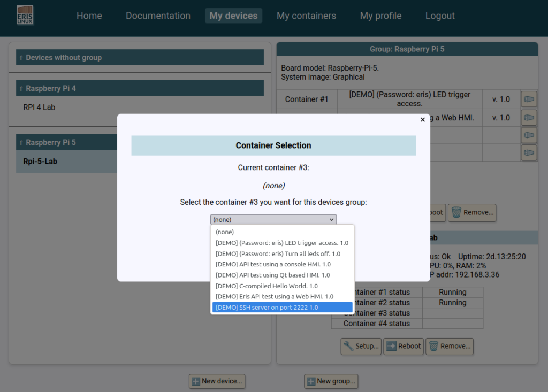Close the Container Selection dialog

(423, 120)
